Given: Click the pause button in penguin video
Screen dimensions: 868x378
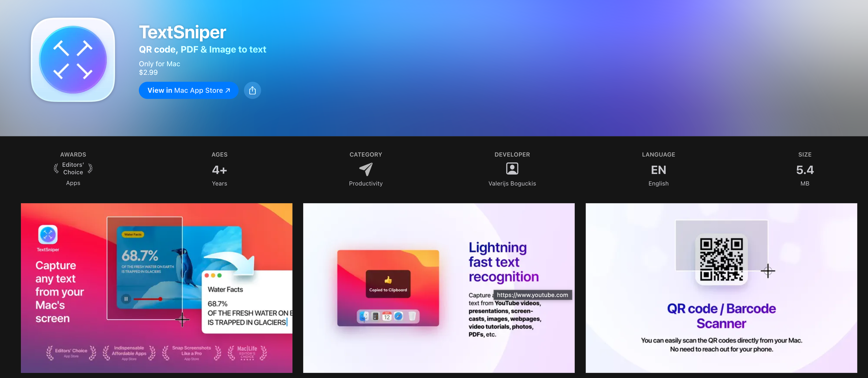Looking at the screenshot, I should coord(126,299).
